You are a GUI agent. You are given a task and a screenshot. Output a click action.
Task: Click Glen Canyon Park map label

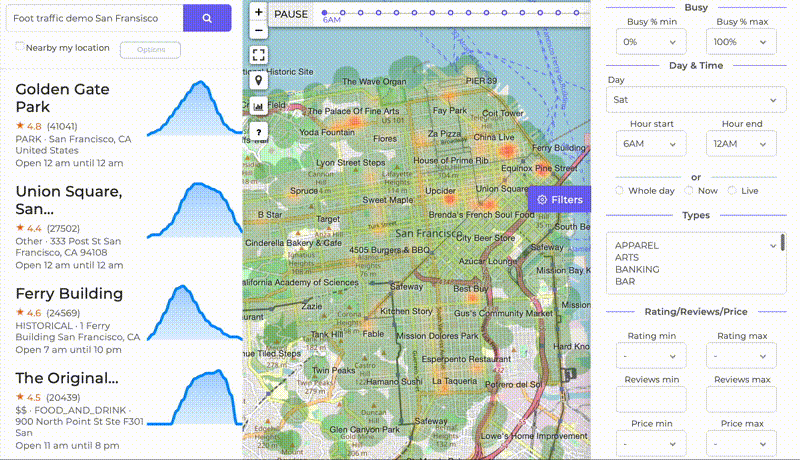pos(365,429)
